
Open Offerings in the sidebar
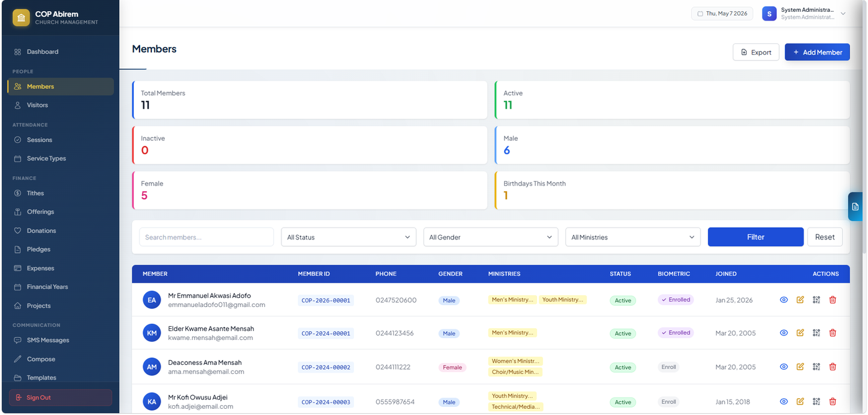(x=60, y=212)
